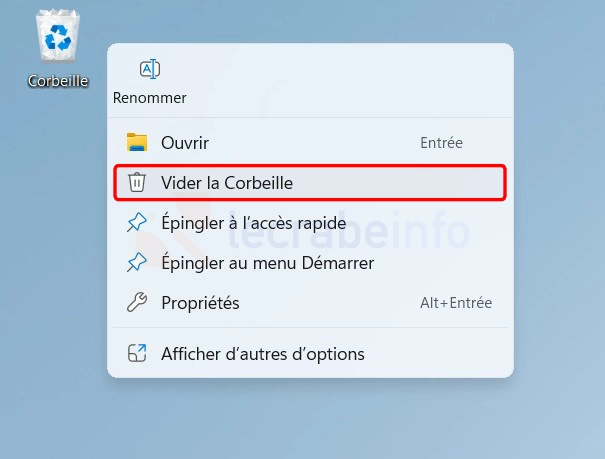Click the Corbeille label under the desktop icon
605x459 pixels.
pyautogui.click(x=58, y=81)
